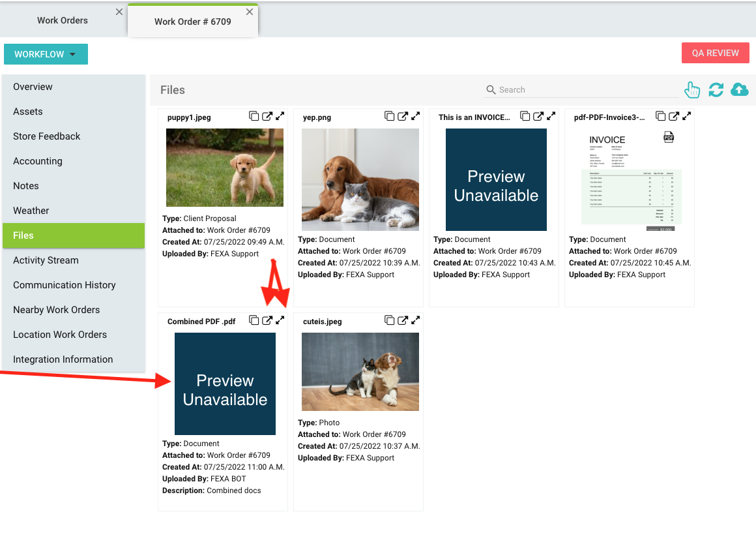Copy the puppy1.jpeg file
Image resolution: width=756 pixels, height=544 pixels.
(x=254, y=116)
